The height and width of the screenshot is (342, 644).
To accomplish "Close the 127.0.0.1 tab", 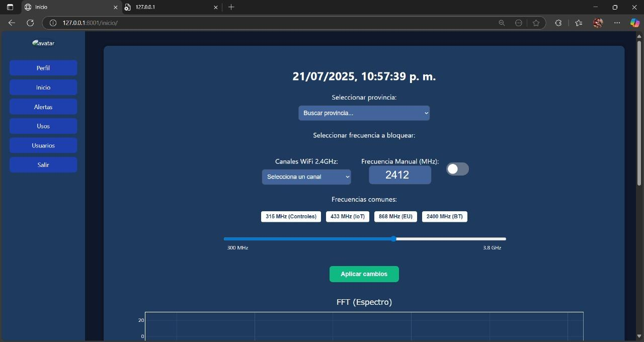I will (x=216, y=7).
